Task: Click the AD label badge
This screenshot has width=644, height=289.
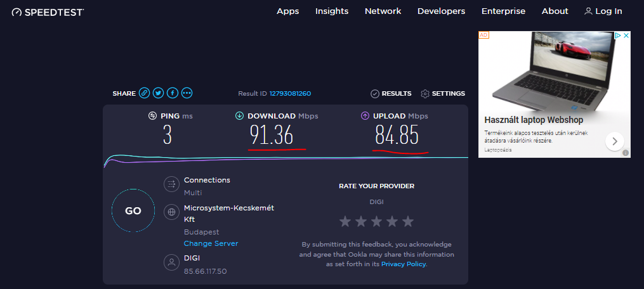Action: click(484, 35)
